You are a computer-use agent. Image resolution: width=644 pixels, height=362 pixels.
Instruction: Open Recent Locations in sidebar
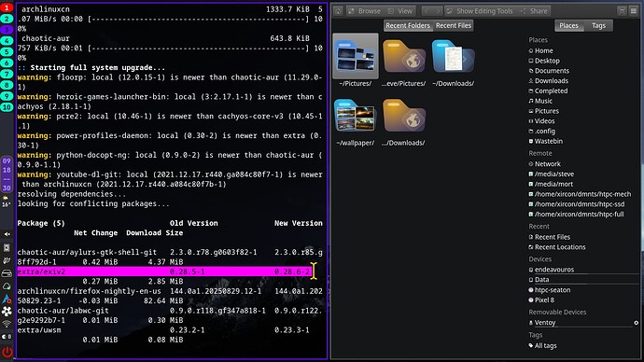tap(557, 247)
